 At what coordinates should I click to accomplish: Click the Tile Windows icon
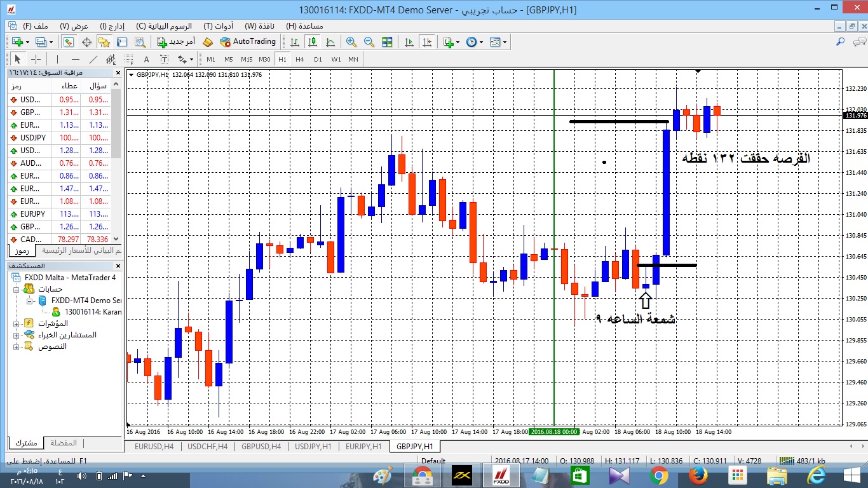(x=387, y=42)
